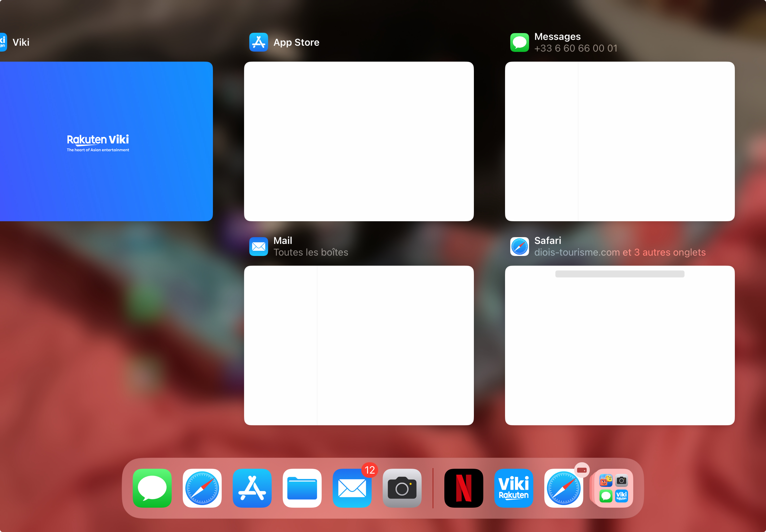This screenshot has width=766, height=532.
Task: Open recent Safari icon right of Viki
Action: [x=563, y=488]
